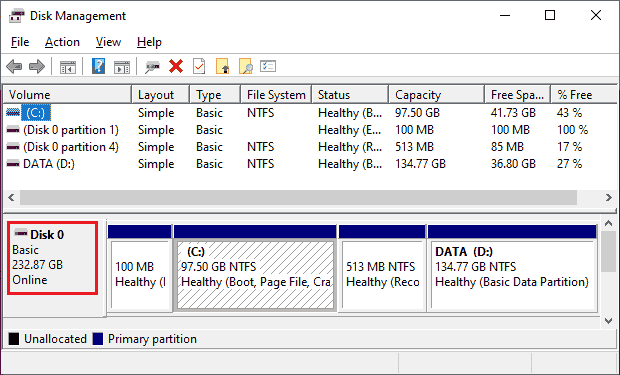Toggle the action pane toolbar icon

coord(122,66)
